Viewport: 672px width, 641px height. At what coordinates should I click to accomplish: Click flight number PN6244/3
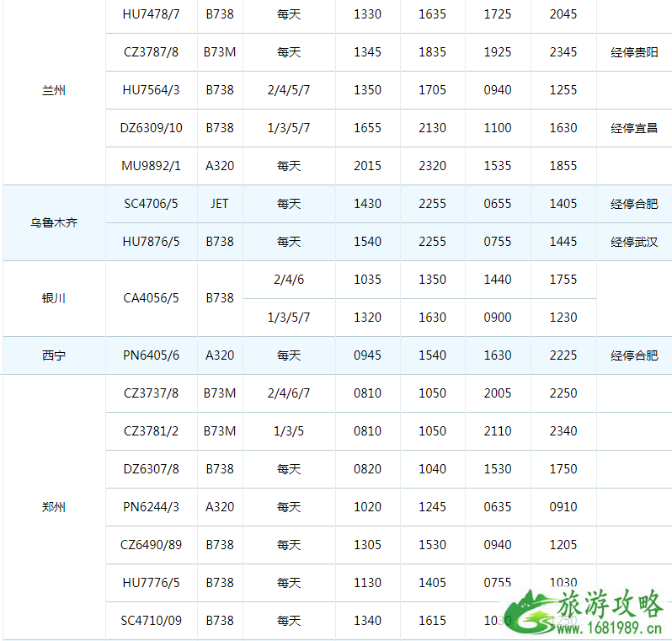tap(151, 507)
